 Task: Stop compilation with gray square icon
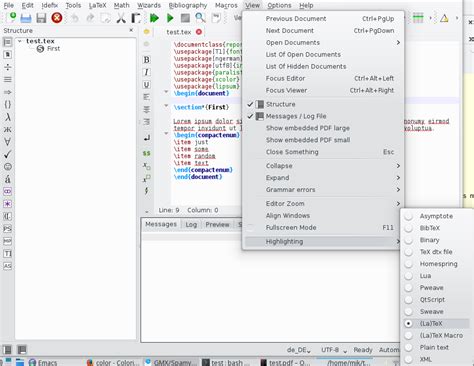pos(185,18)
